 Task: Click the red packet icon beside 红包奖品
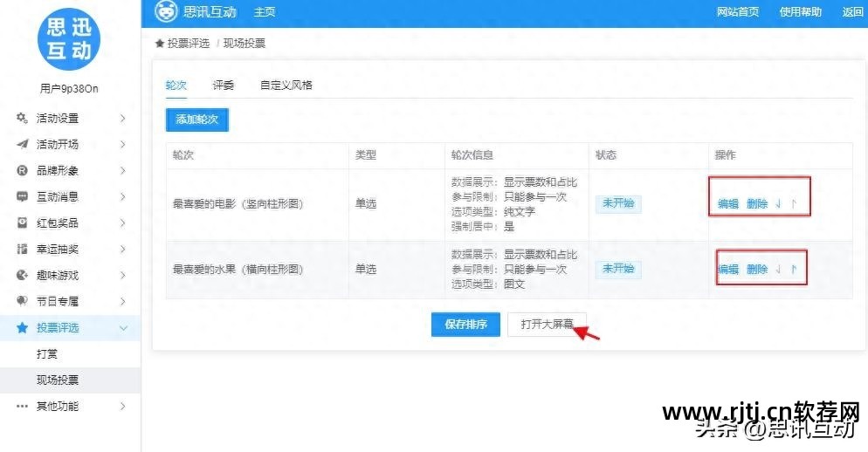(22, 223)
